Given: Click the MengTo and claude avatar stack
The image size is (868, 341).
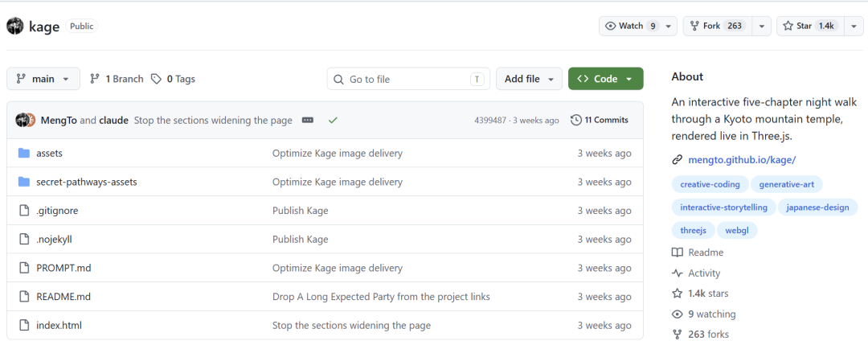Looking at the screenshot, I should pos(26,120).
